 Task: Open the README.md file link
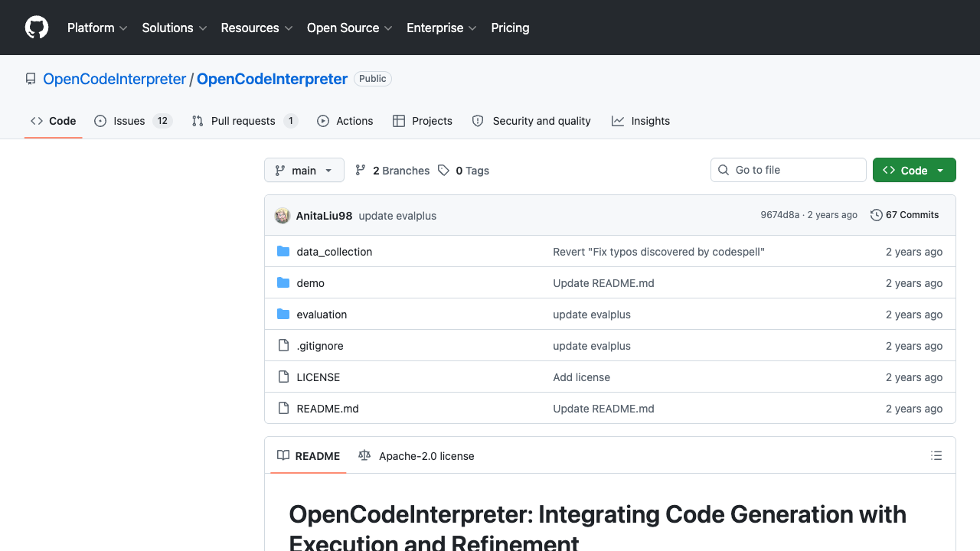[328, 409]
